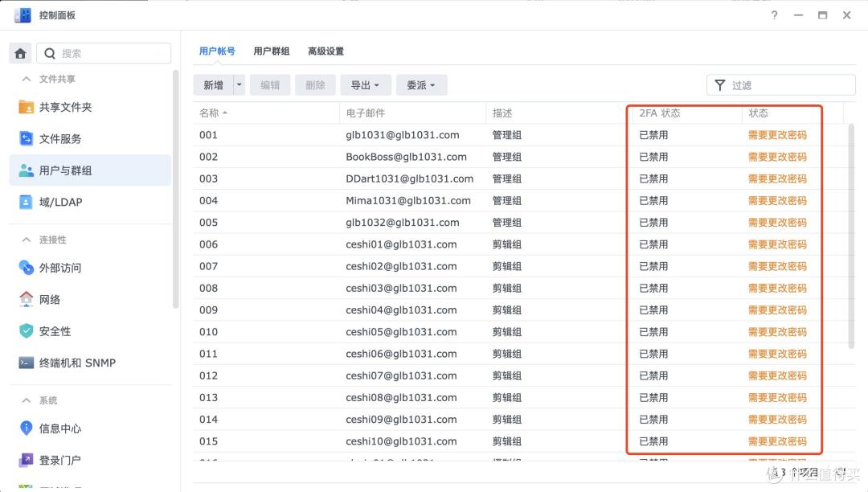The width and height of the screenshot is (868, 492).
Task: Collapse the 连接性 section
Action: (26, 240)
